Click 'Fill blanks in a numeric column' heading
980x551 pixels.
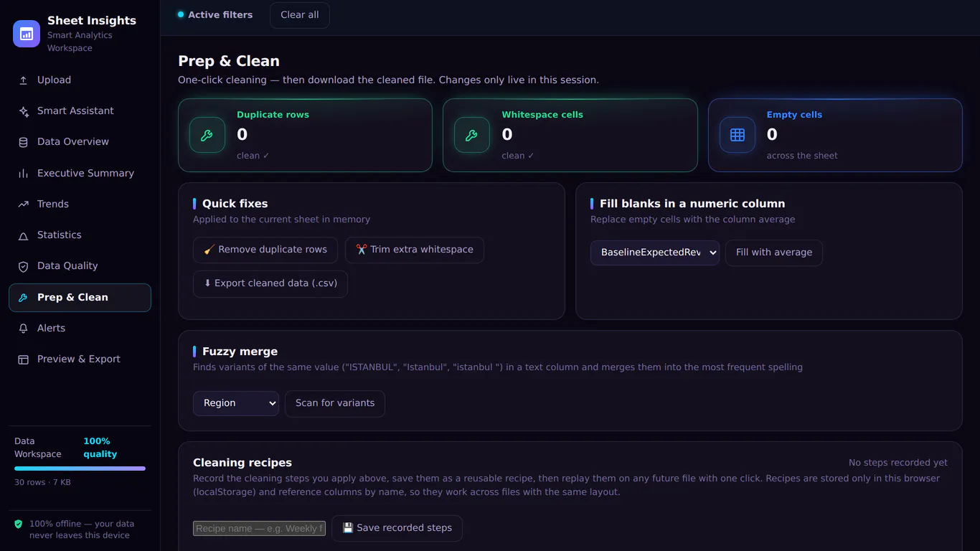[x=692, y=204]
